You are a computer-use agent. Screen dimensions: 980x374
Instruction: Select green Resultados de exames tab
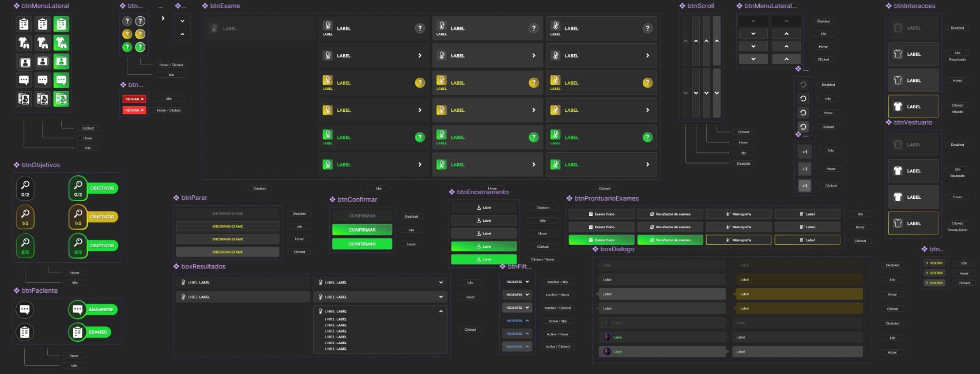(x=670, y=240)
